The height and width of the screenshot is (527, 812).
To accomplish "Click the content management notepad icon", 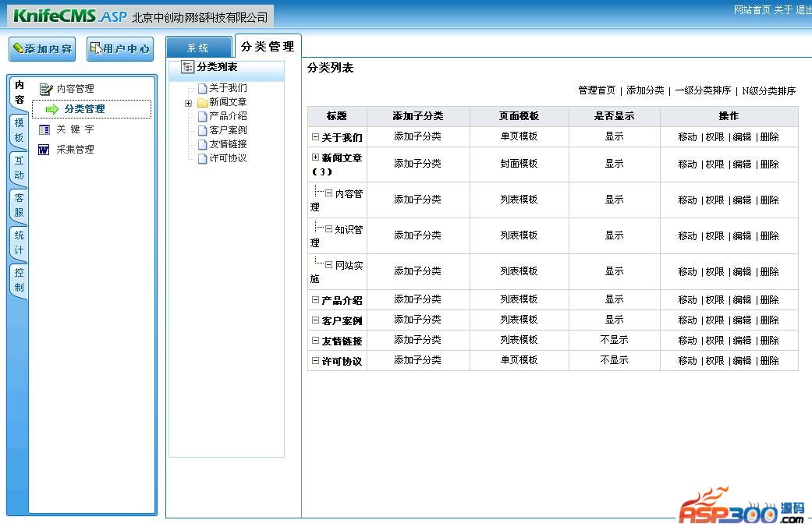I will pyautogui.click(x=45, y=90).
